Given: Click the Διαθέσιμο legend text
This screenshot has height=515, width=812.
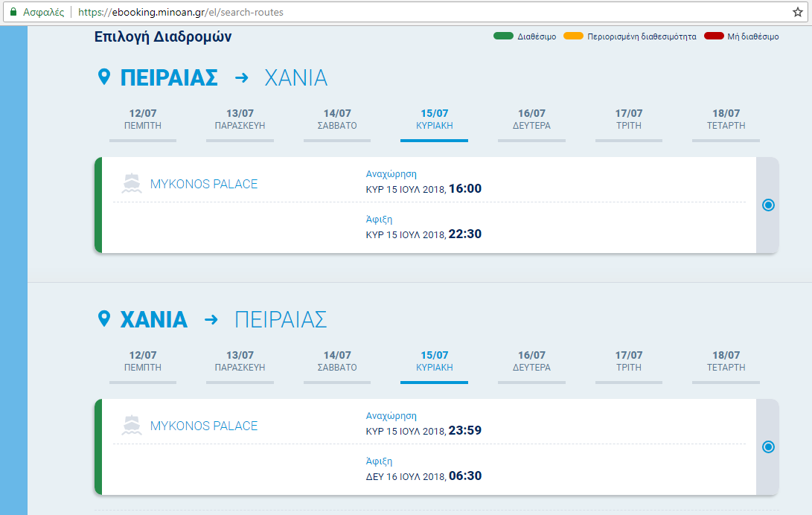Looking at the screenshot, I should click(537, 36).
